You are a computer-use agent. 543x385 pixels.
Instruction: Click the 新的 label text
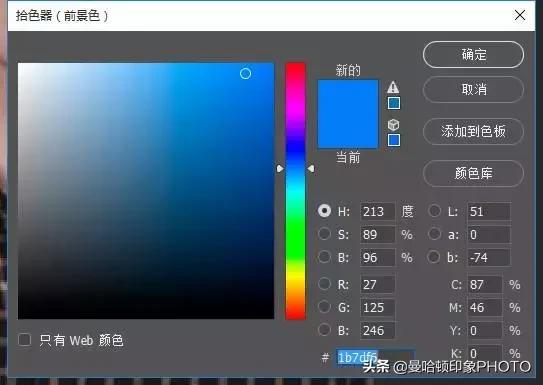point(348,70)
